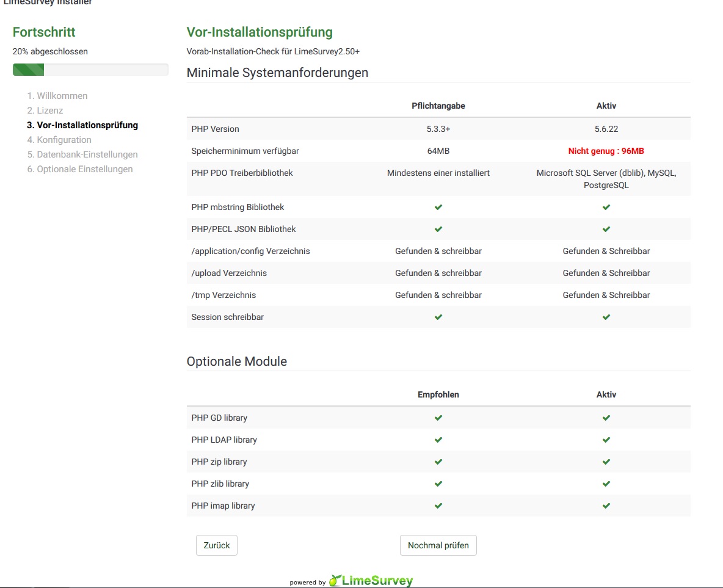Click Aktiv checkmark for PHP imap library
723x588 pixels.
click(x=606, y=506)
